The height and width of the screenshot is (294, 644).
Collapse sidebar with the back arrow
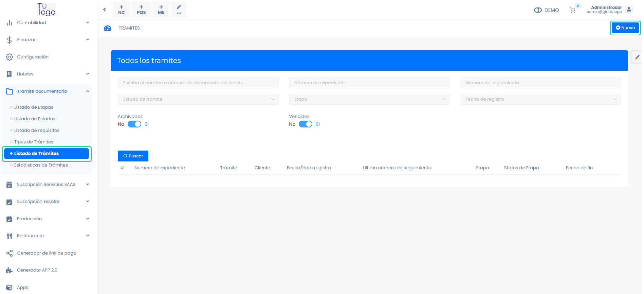[105, 10]
